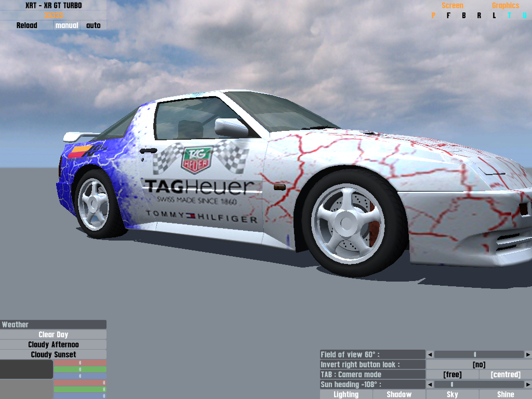The image size is (532, 399).
Task: Click the sun heading slider track
Action: (478, 384)
